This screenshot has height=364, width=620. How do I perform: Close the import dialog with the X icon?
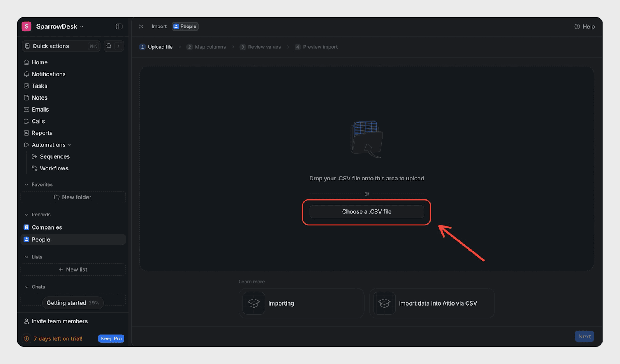pyautogui.click(x=141, y=26)
